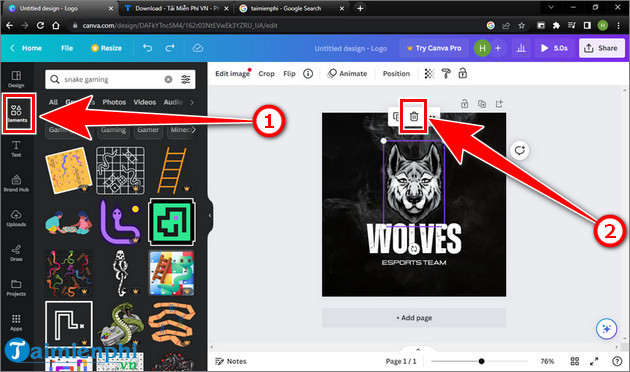Image resolution: width=630 pixels, height=372 pixels.
Task: Click Edit image
Action: tap(233, 74)
